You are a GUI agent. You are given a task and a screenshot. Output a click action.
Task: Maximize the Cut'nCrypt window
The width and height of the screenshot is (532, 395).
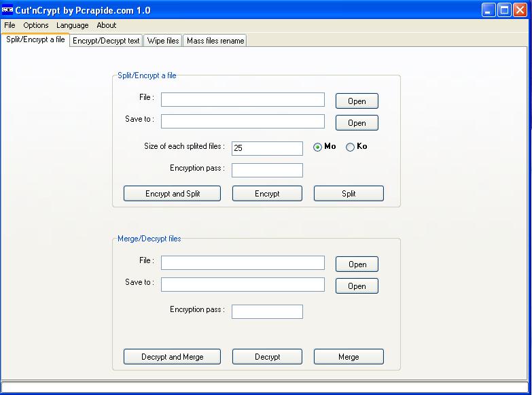(x=504, y=10)
